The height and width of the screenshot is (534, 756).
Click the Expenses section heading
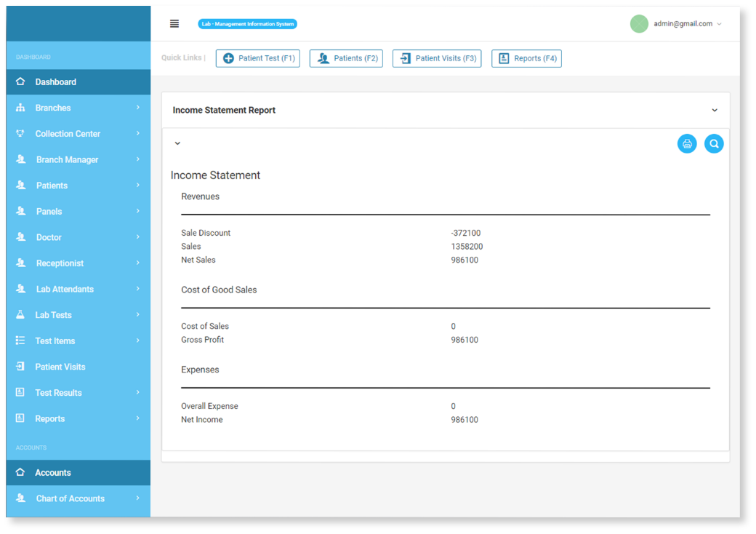click(200, 370)
